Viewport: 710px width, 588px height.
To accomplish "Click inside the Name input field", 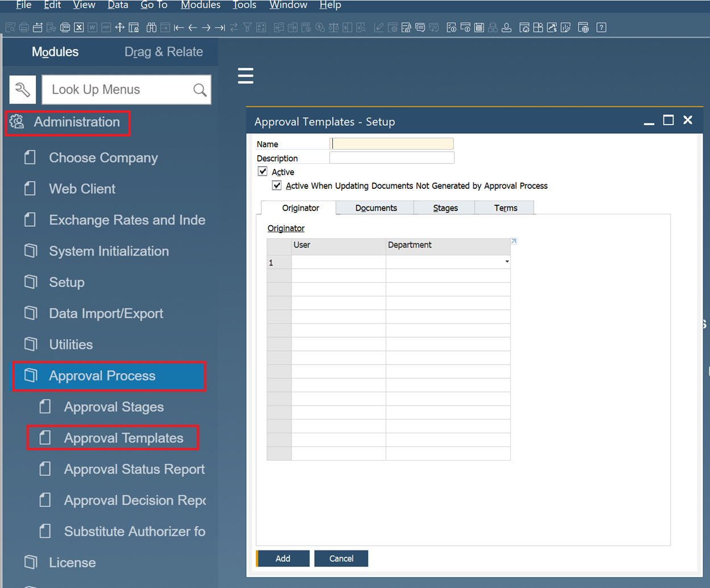I will 391,143.
